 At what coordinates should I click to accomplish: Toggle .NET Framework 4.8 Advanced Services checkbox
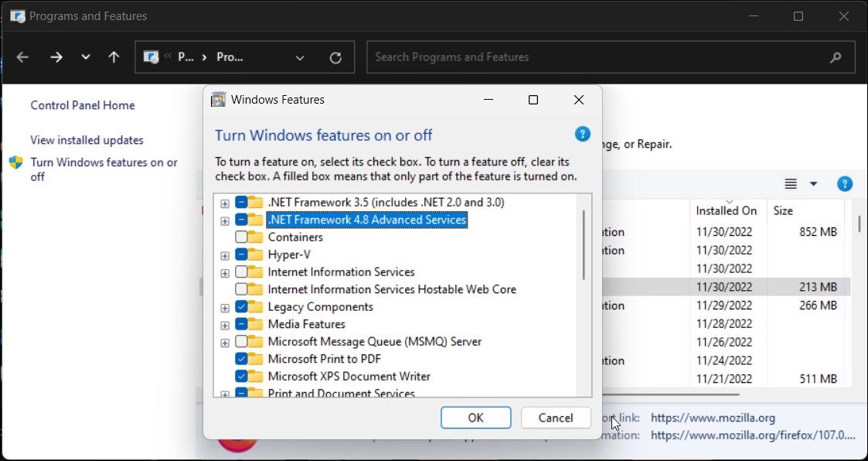[x=241, y=220]
